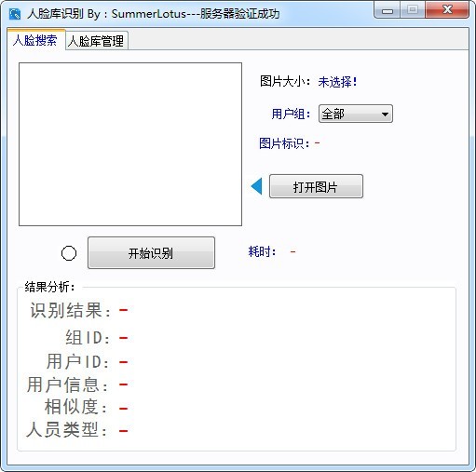Close the 人脸库识别 window

(x=447, y=10)
